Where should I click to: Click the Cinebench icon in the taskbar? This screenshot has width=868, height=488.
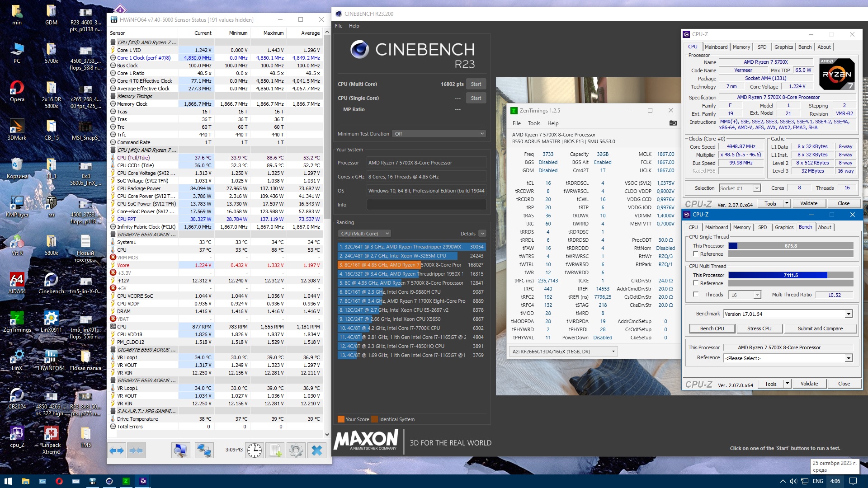pyautogui.click(x=109, y=481)
